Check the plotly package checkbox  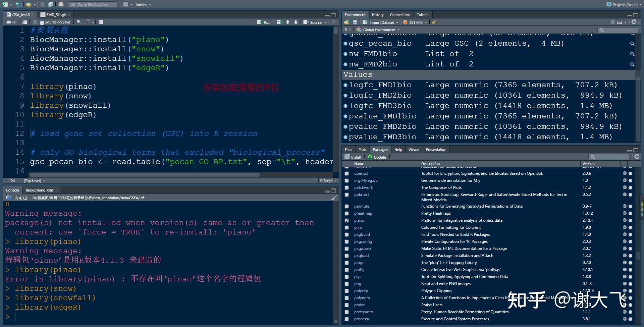click(346, 270)
